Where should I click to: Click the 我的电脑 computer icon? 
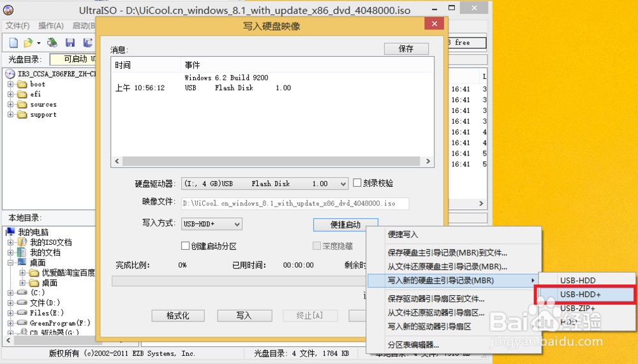(x=10, y=232)
